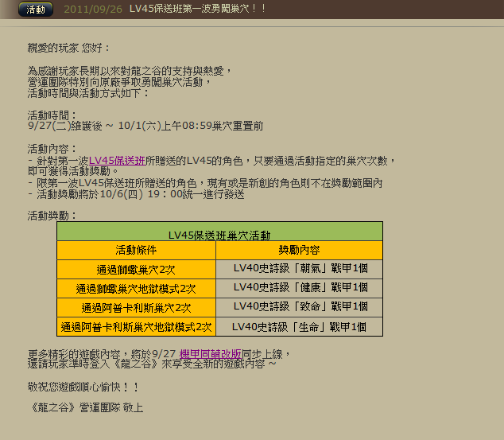Click the 活動獎勵 section heading
This screenshot has height=440, width=504.
(52, 216)
